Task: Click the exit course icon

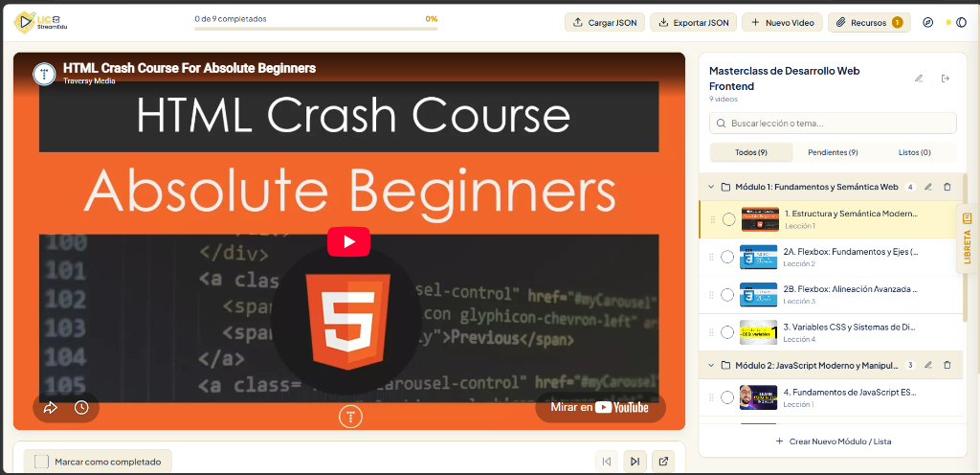Action: [x=946, y=79]
